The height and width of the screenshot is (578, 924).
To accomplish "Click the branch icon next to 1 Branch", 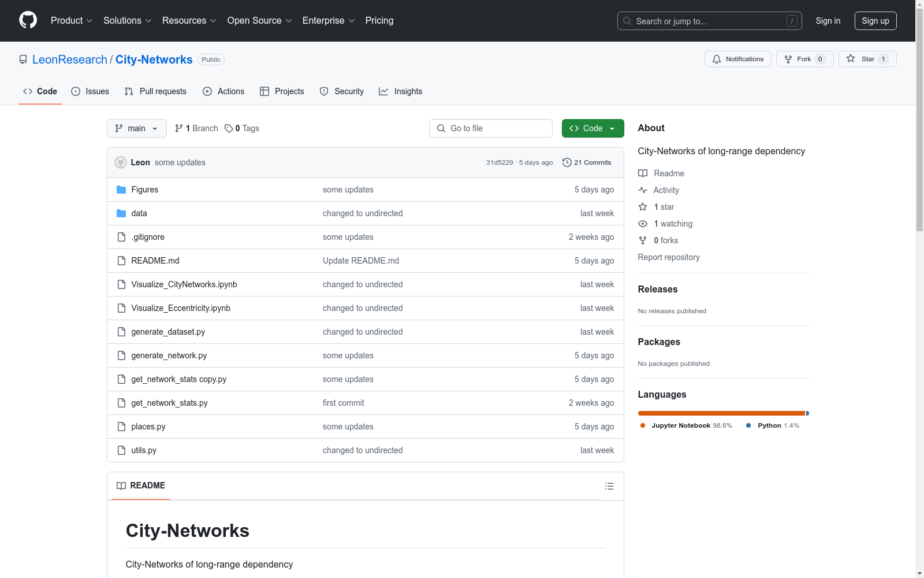I will [x=179, y=128].
